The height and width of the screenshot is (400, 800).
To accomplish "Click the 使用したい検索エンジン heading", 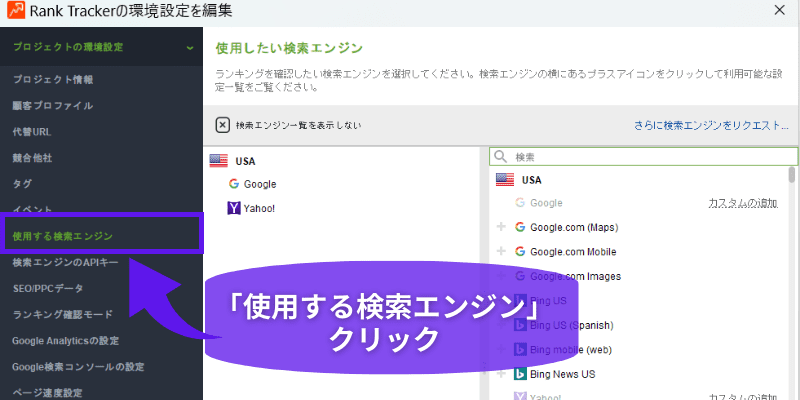I will click(x=289, y=48).
